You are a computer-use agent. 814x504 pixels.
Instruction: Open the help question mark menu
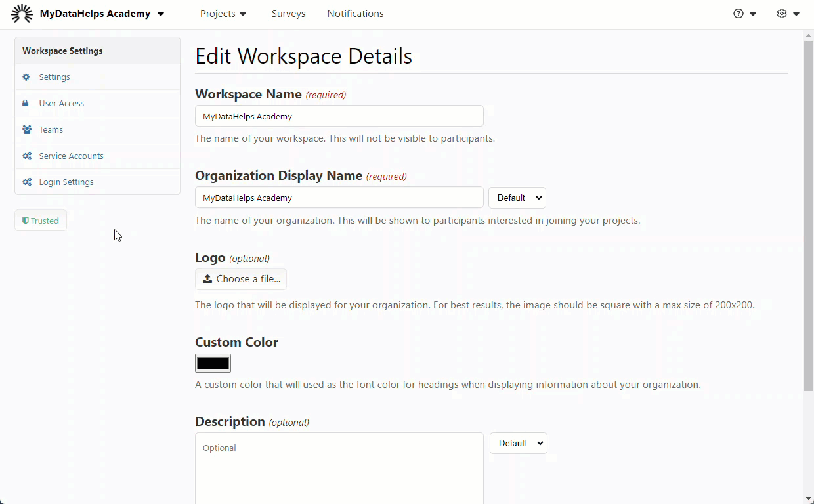[x=744, y=14]
